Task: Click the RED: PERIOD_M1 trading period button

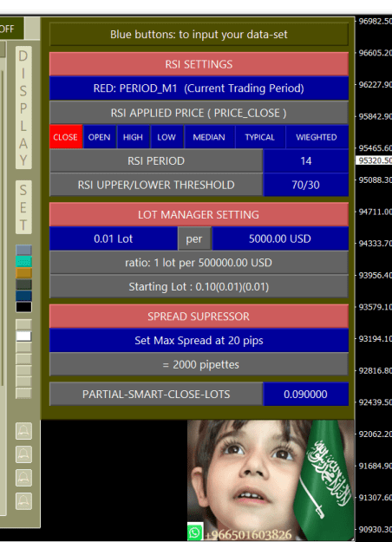Action: pyautogui.click(x=199, y=88)
